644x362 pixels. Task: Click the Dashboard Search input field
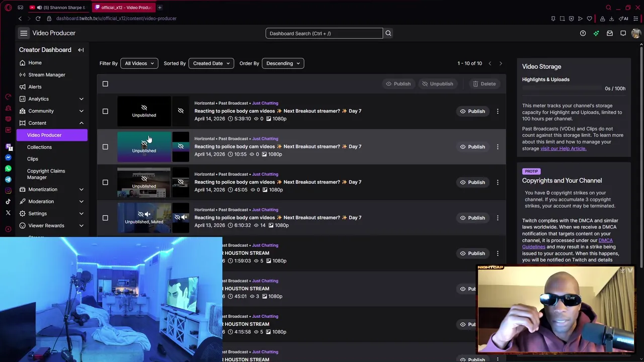(x=324, y=33)
